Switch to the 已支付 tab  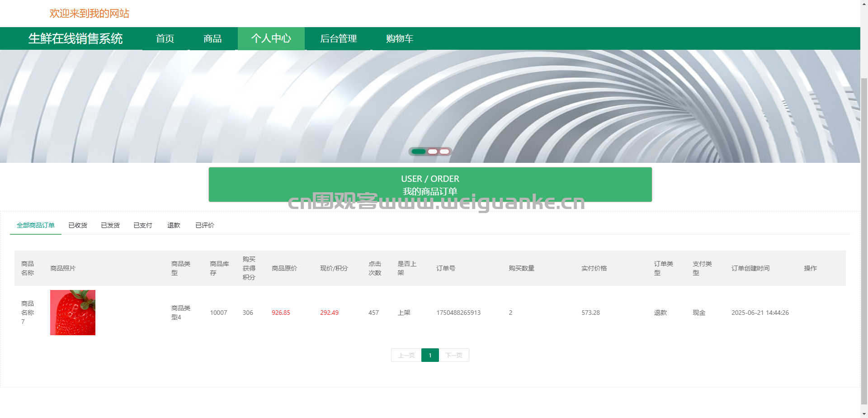click(143, 225)
